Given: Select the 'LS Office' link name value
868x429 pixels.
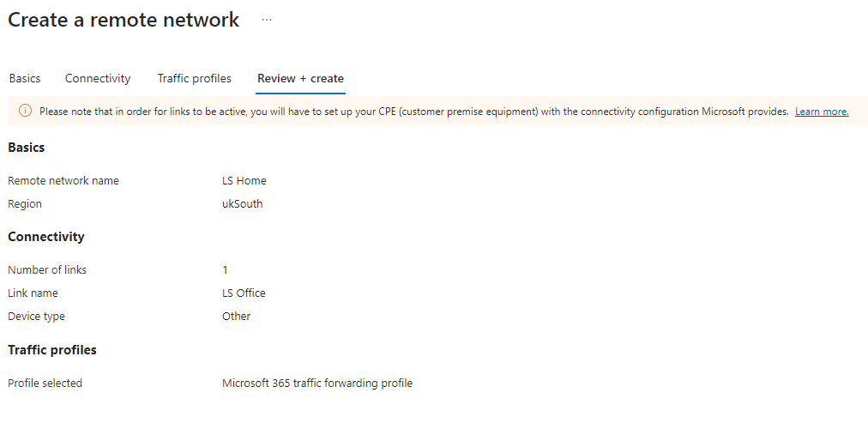Looking at the screenshot, I should 244,293.
